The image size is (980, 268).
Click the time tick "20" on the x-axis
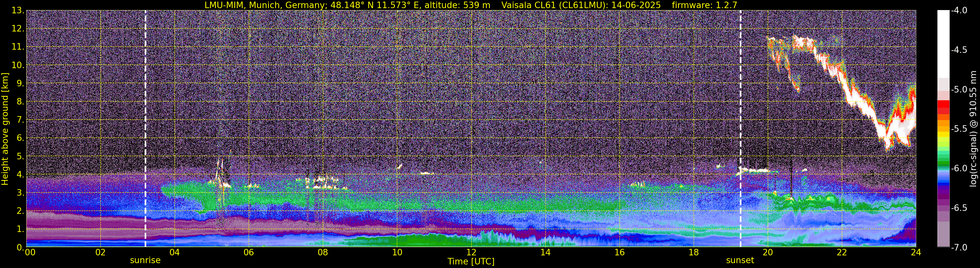(768, 252)
